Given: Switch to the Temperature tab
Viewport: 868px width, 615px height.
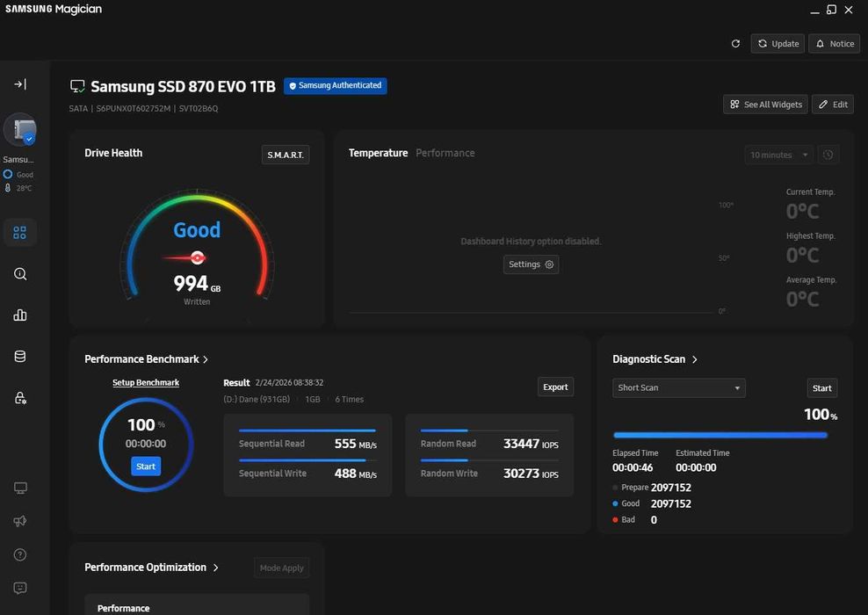Looking at the screenshot, I should pos(378,153).
